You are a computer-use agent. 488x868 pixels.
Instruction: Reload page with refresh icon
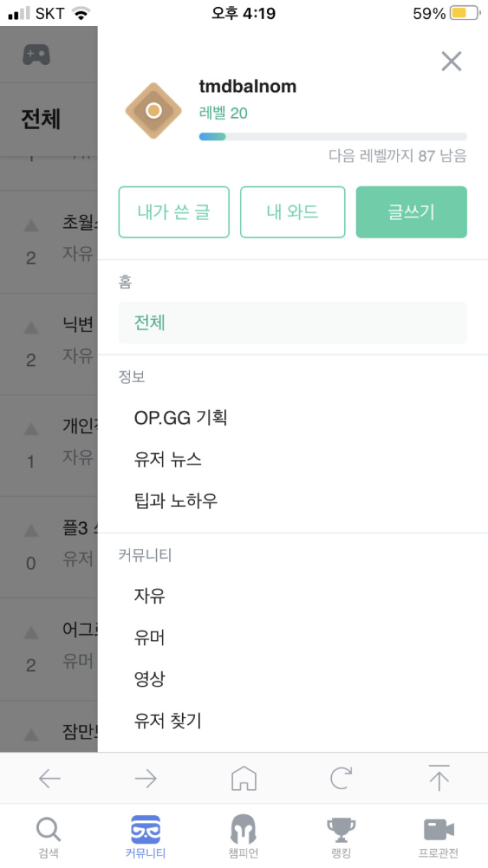341,778
